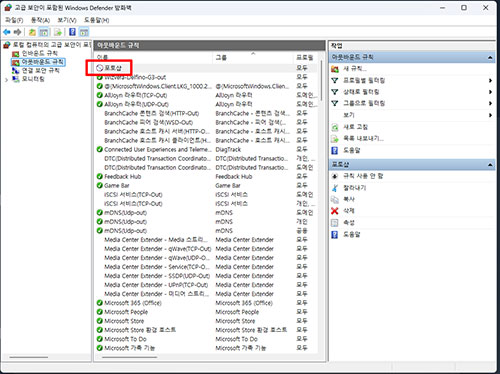Click the scissors icon beside 잘라내기
Screen dimensions: 500x374
pos(335,188)
